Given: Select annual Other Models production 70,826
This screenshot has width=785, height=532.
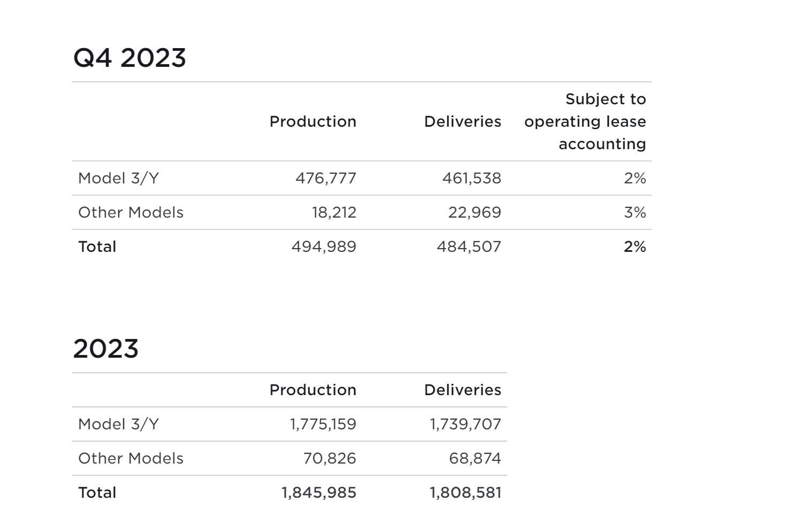Looking at the screenshot, I should (x=330, y=458).
